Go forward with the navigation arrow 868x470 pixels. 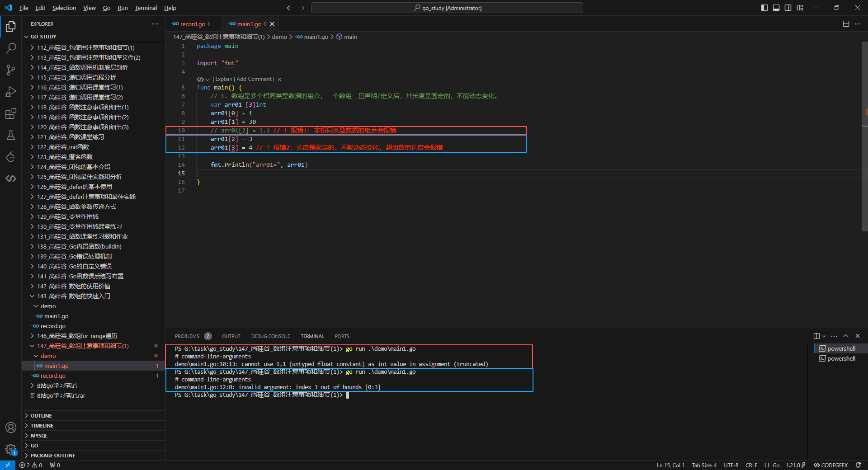coord(302,8)
